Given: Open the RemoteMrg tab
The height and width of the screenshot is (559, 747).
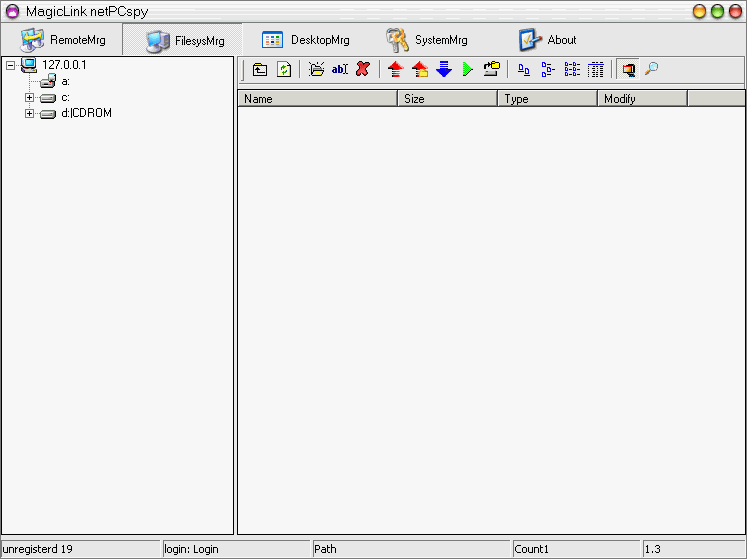Looking at the screenshot, I should click(x=63, y=40).
